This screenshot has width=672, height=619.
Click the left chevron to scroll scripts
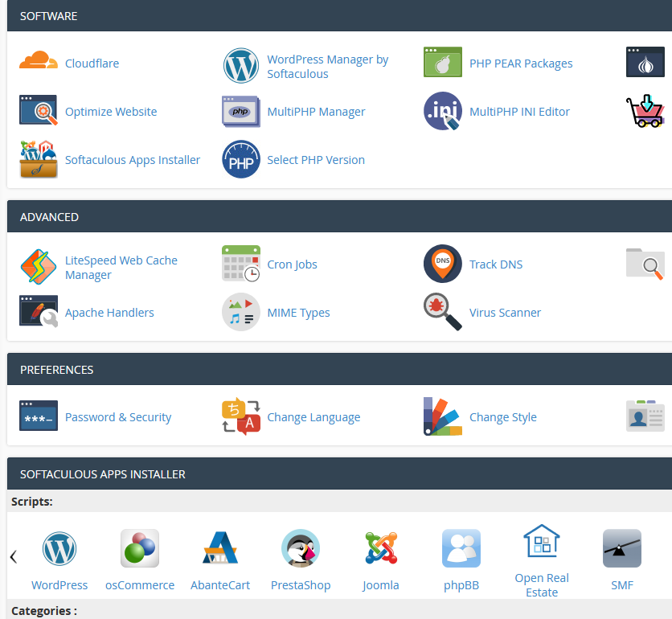[12, 556]
